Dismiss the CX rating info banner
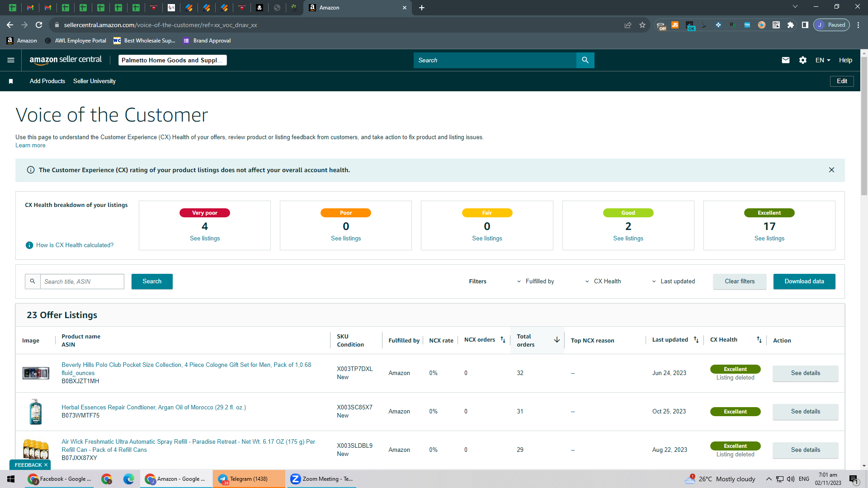This screenshot has height=488, width=868. 831,170
